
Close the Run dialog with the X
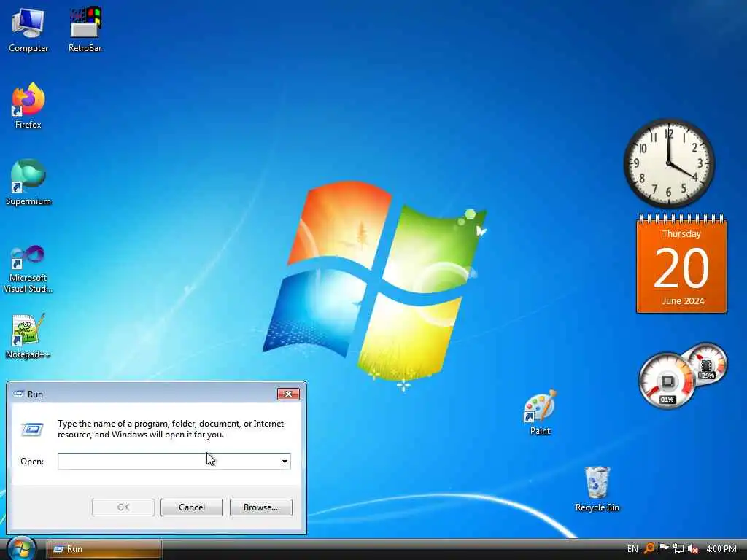[288, 394]
